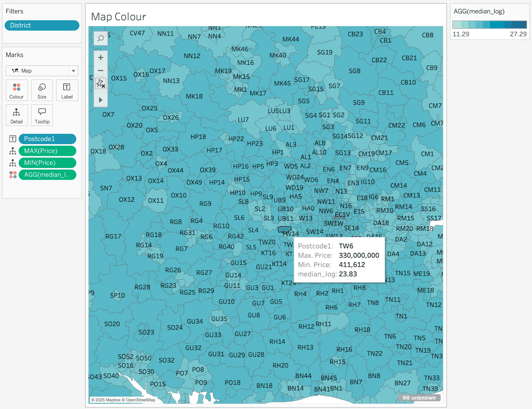Screen dimensions: 532x409
Task: Open the Label marks card
Action: (67, 90)
